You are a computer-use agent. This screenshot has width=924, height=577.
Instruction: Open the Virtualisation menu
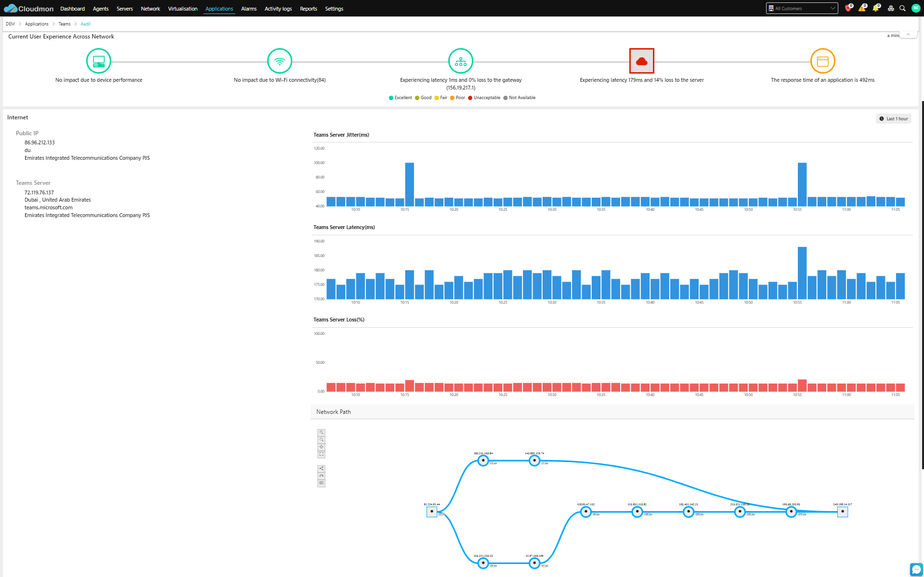182,9
